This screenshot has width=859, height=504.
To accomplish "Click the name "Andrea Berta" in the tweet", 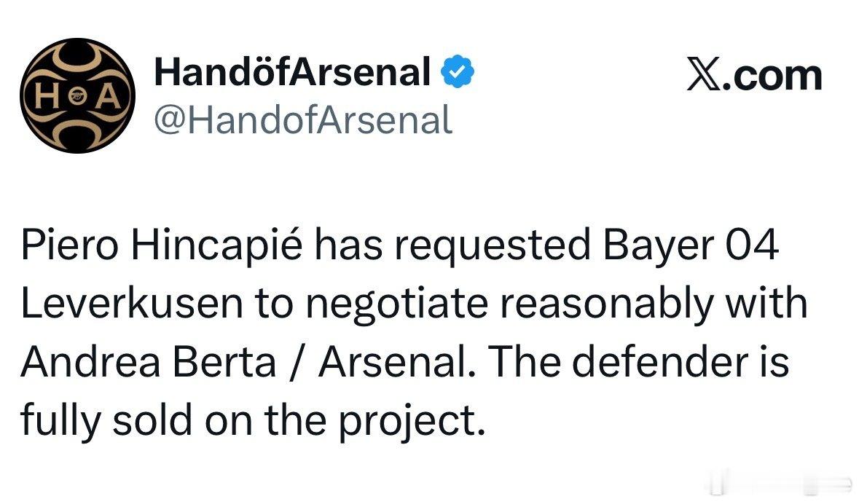I will pos(148,361).
